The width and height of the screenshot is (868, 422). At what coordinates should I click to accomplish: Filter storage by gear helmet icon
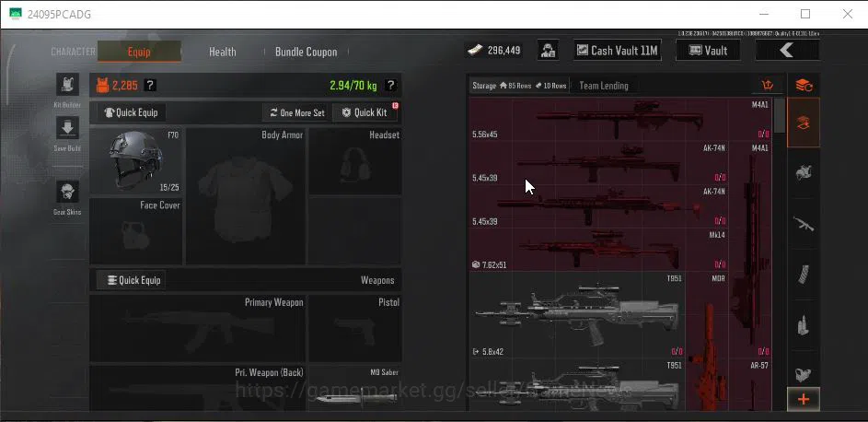coord(804,173)
